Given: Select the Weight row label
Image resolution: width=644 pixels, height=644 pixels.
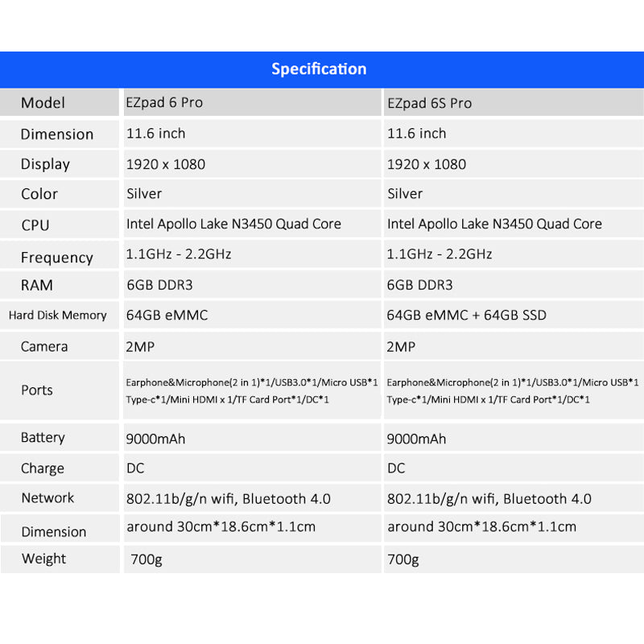Looking at the screenshot, I should point(43,559).
